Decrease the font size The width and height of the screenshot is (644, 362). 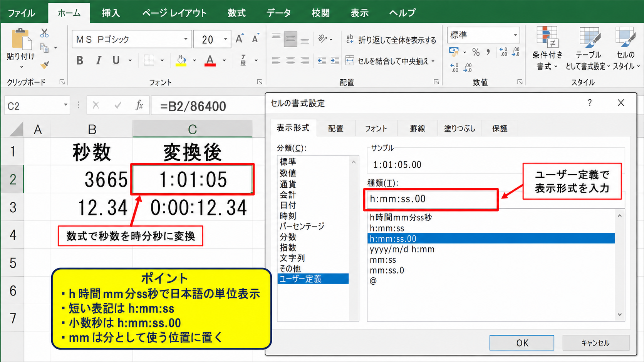(255, 39)
